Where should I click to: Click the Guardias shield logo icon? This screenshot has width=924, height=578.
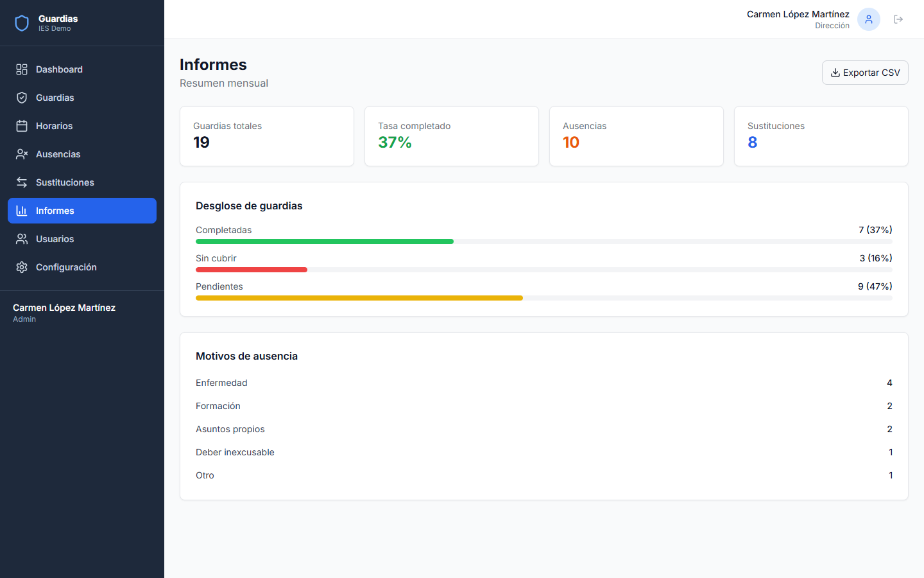click(22, 23)
